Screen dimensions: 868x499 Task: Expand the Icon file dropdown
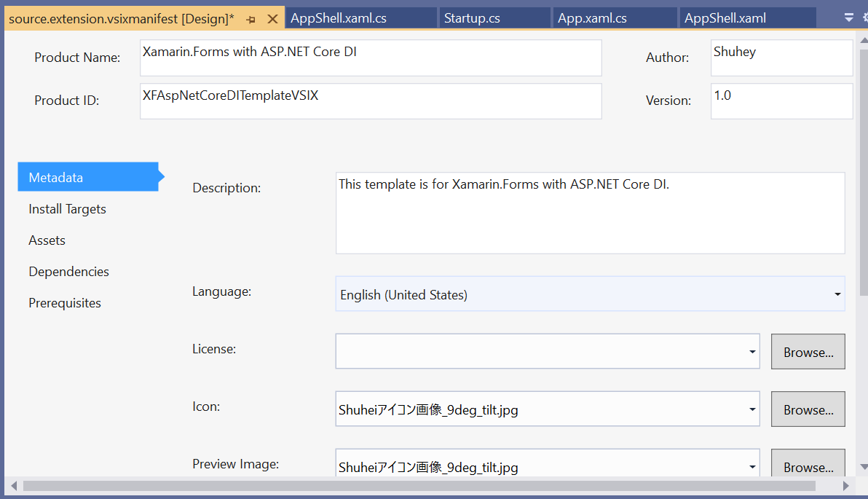[x=752, y=409]
